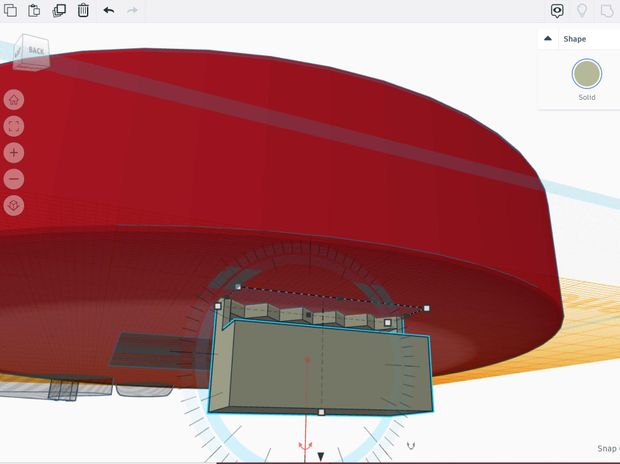This screenshot has height=464, width=620.
Task: Click the Solid label in the Shape panel
Action: (586, 97)
